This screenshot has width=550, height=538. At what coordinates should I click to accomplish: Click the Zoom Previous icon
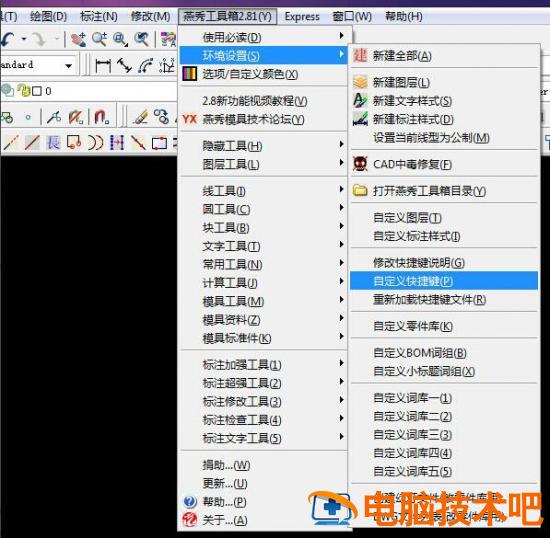142,39
